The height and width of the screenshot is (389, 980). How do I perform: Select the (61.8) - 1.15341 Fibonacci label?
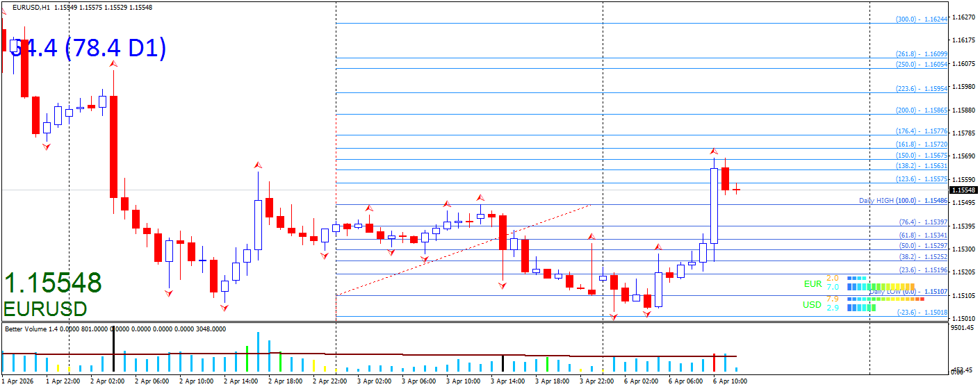pyautogui.click(x=924, y=235)
